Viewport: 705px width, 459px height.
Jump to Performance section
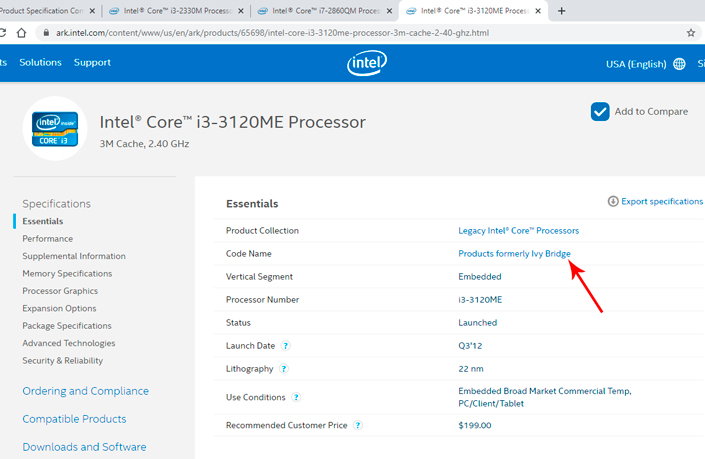[48, 239]
